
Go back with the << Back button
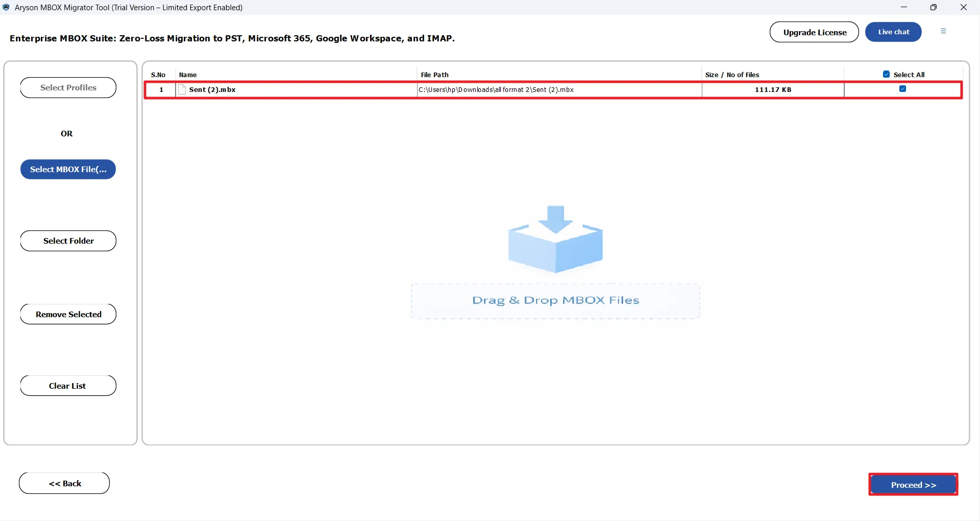tap(64, 483)
